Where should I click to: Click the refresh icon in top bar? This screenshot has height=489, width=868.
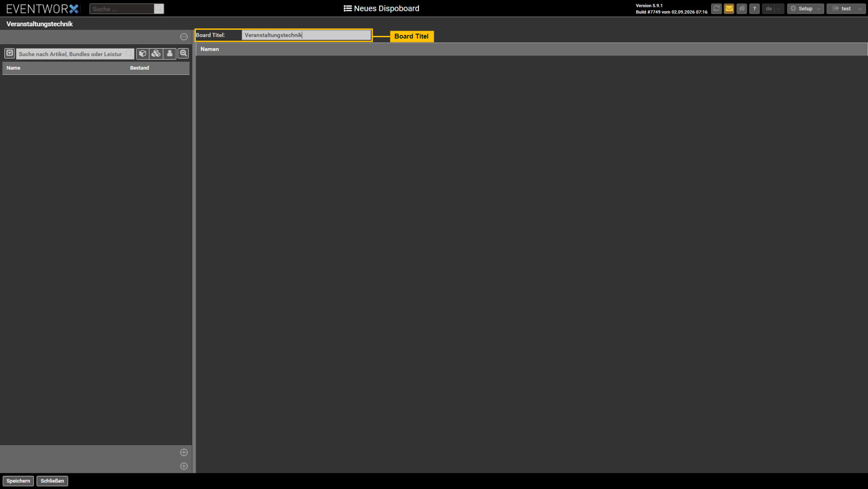716,9
